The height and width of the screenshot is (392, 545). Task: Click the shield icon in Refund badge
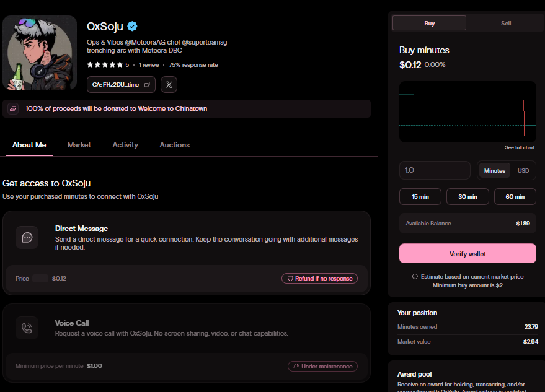(290, 279)
